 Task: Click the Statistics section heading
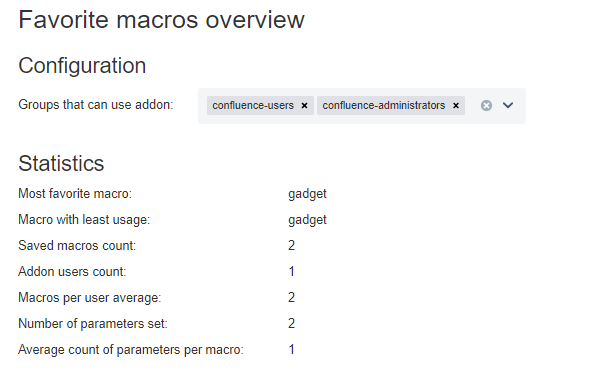point(61,163)
